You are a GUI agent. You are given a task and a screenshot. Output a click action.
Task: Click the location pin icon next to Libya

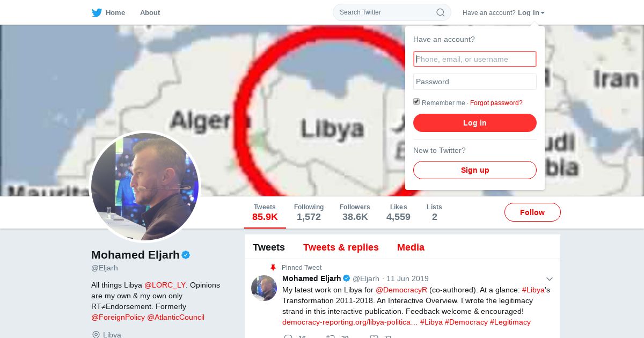click(x=96, y=335)
